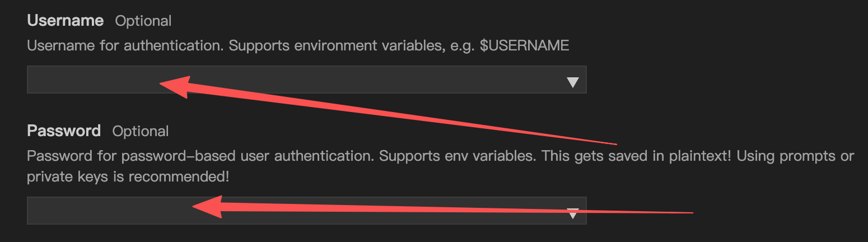This screenshot has height=242, width=868.
Task: Open the Username field dropdown arrow
Action: (572, 82)
